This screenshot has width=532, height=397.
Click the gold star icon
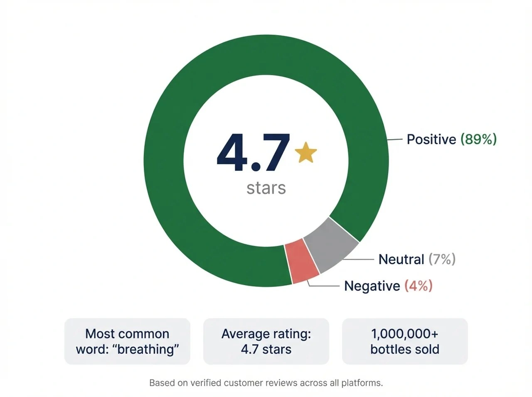(305, 152)
